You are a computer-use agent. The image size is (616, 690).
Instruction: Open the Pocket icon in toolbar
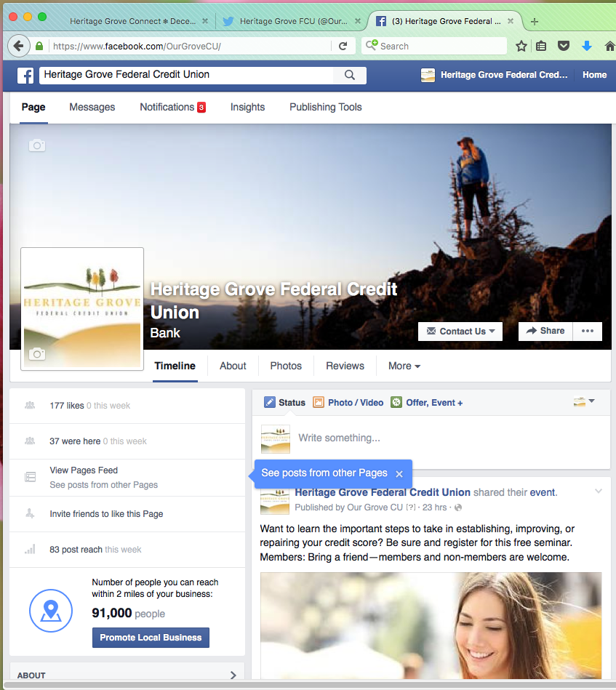pos(563,46)
